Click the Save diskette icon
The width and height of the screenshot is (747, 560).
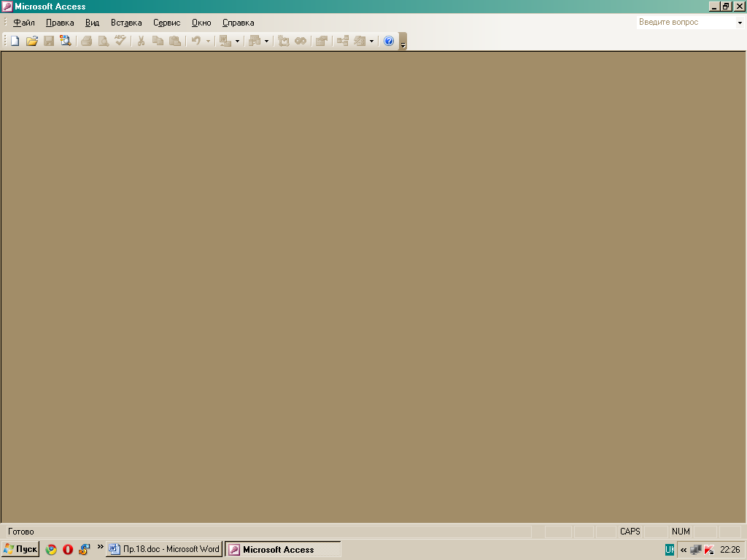click(x=49, y=41)
